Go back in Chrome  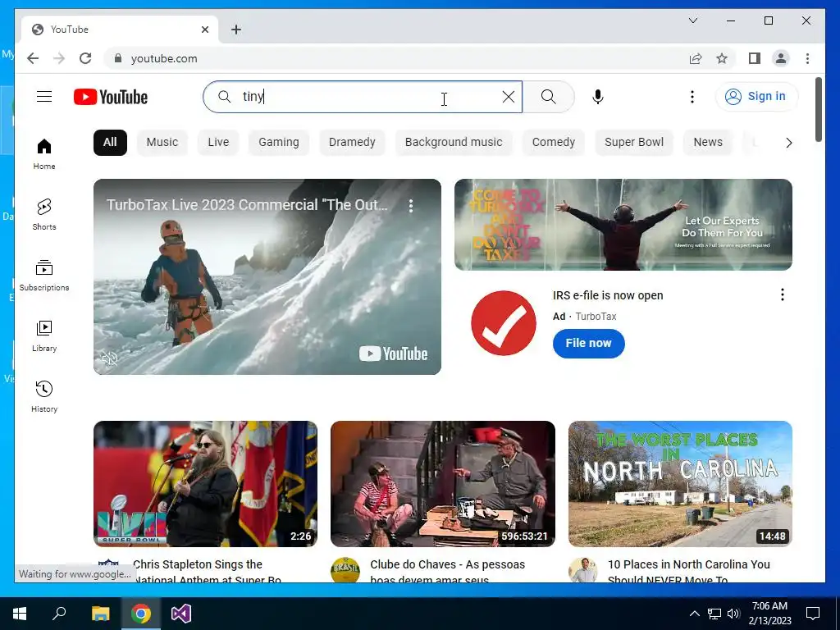point(33,58)
